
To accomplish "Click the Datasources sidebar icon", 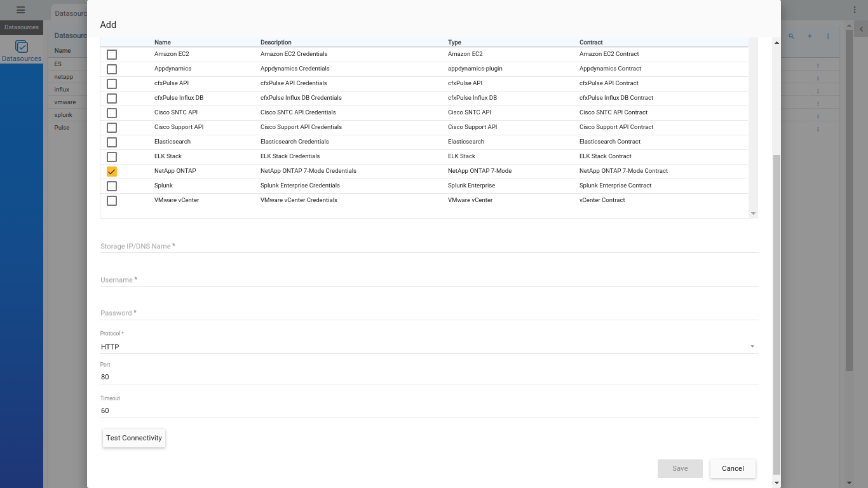I will pos(22,47).
